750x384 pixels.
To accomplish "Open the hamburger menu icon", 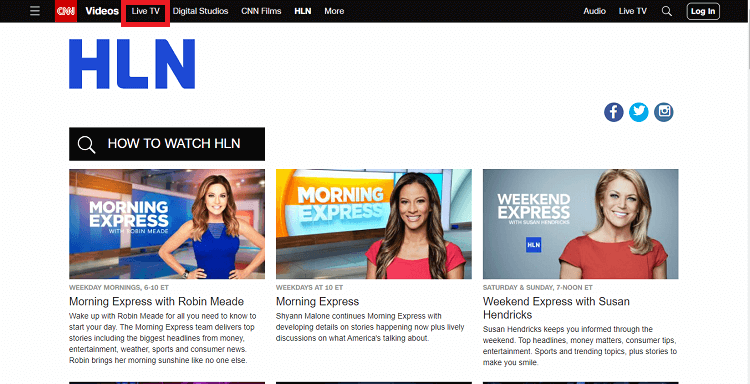I will point(34,11).
